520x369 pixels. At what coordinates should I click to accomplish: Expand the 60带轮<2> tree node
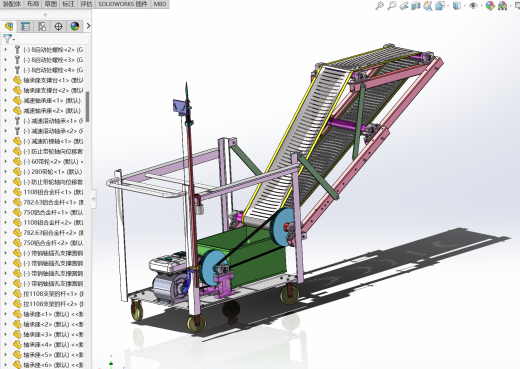click(5, 161)
